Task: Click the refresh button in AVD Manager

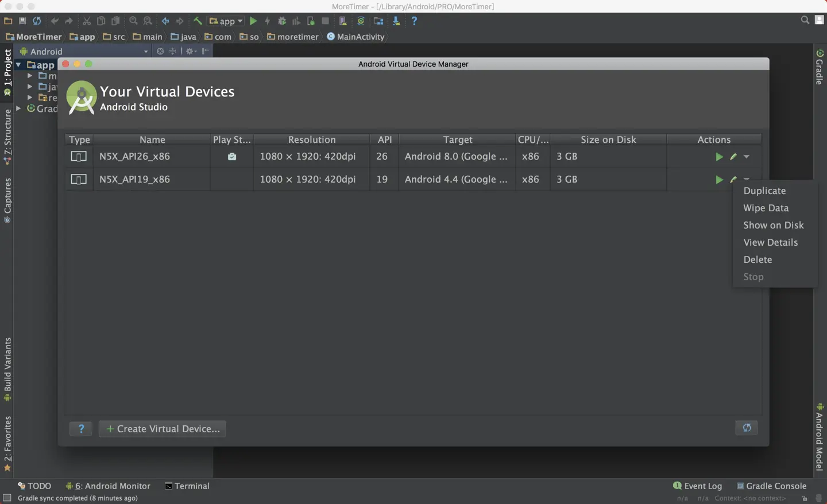Action: click(x=747, y=428)
